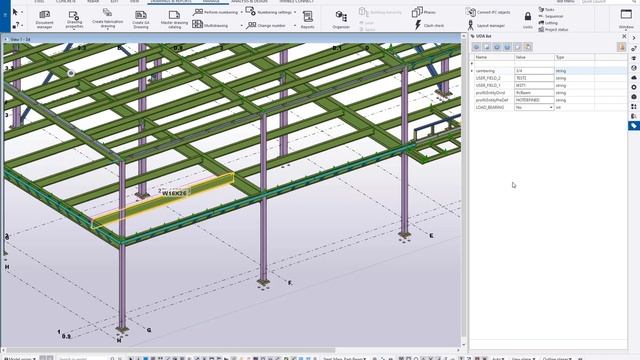Expand Numbering settings dropdown arrow
Screen dimensions: 640x360
295,13
